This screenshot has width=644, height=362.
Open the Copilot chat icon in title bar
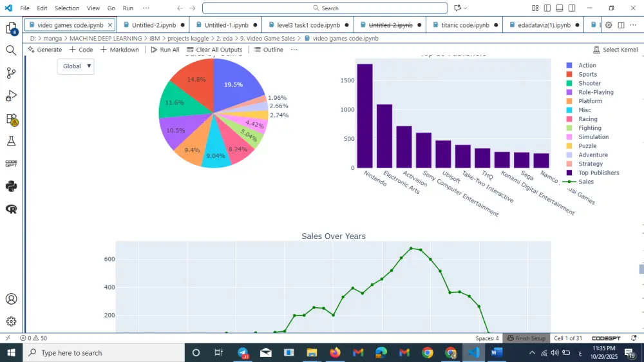click(457, 8)
